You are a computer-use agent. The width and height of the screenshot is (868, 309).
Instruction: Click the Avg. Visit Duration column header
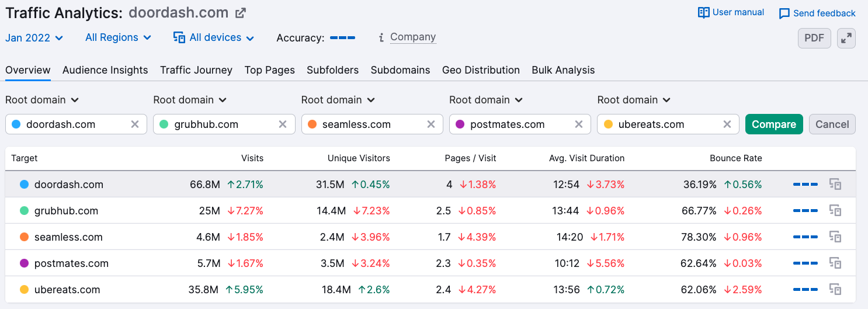tap(586, 158)
